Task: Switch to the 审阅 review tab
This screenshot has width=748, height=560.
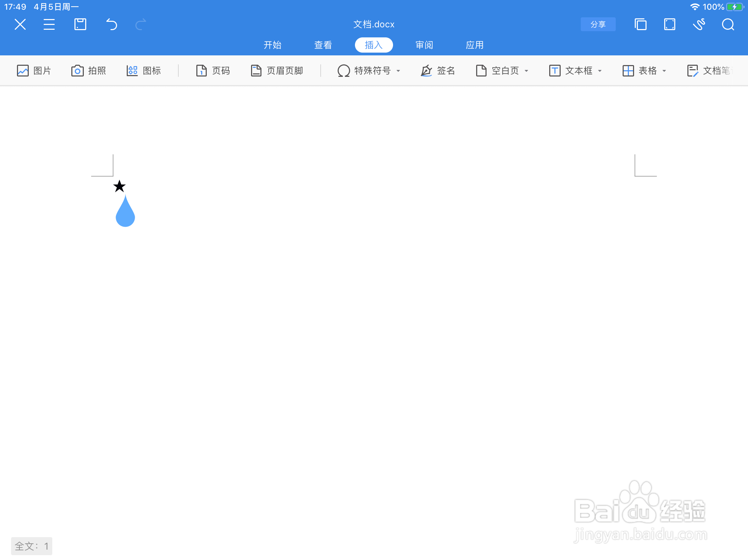Action: tap(424, 45)
